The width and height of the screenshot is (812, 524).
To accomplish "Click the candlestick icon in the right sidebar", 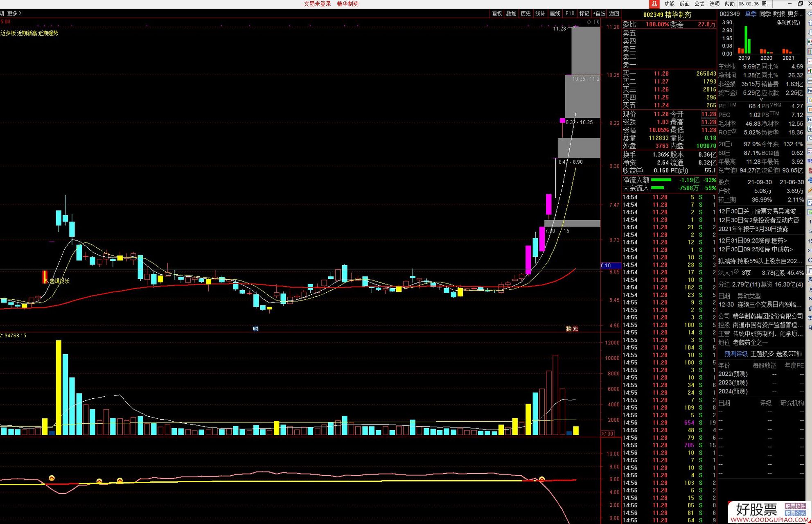I will (x=810, y=71).
